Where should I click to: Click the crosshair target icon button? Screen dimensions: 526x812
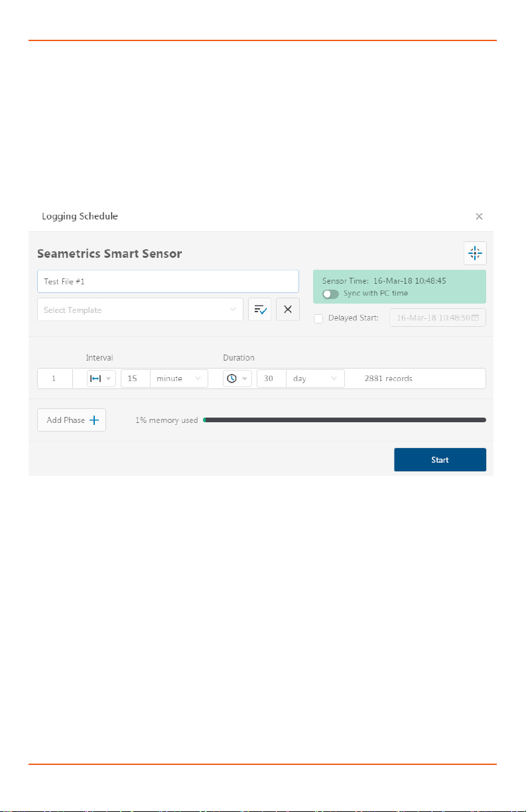pos(475,253)
